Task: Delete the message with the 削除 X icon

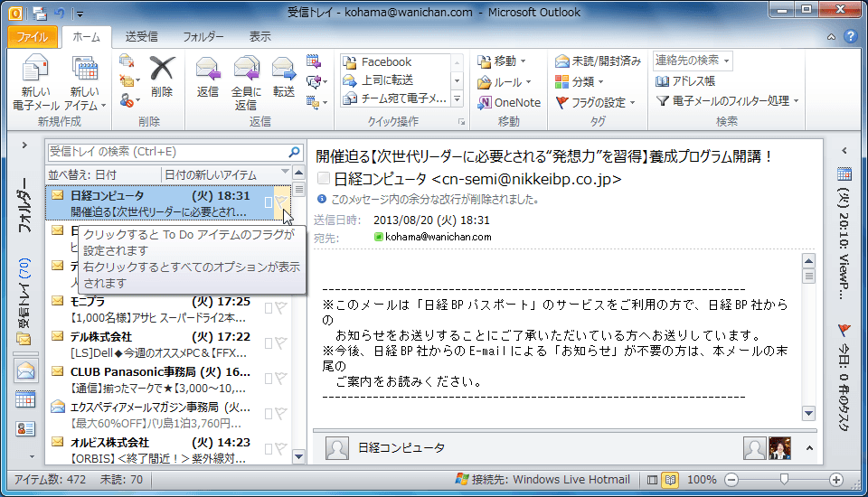Action: [x=162, y=78]
